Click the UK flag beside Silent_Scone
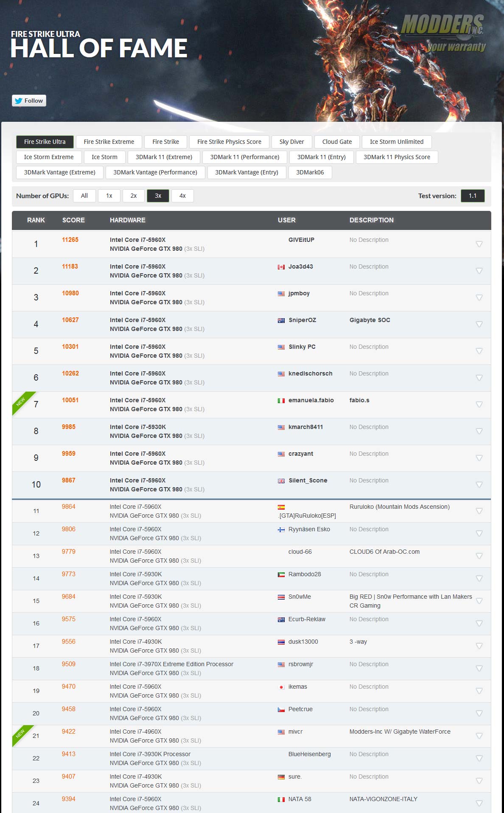504x813 pixels. [x=281, y=481]
